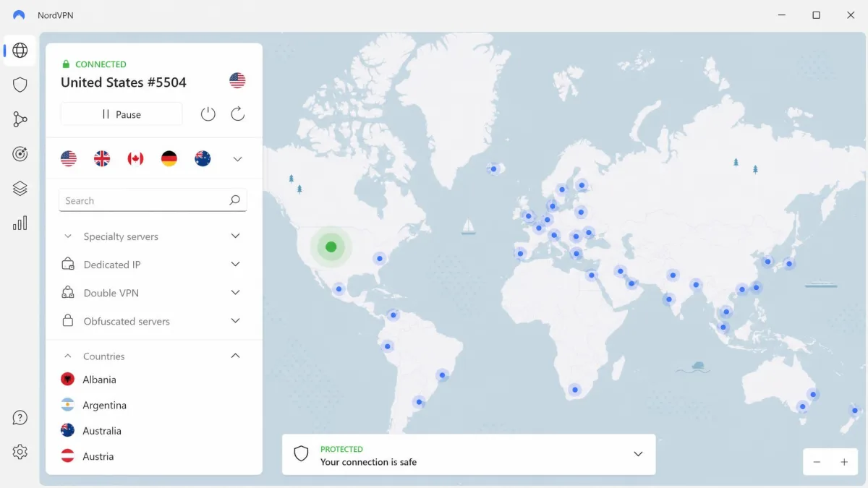
Task: Collapse Countries list right chevron
Action: click(x=235, y=356)
